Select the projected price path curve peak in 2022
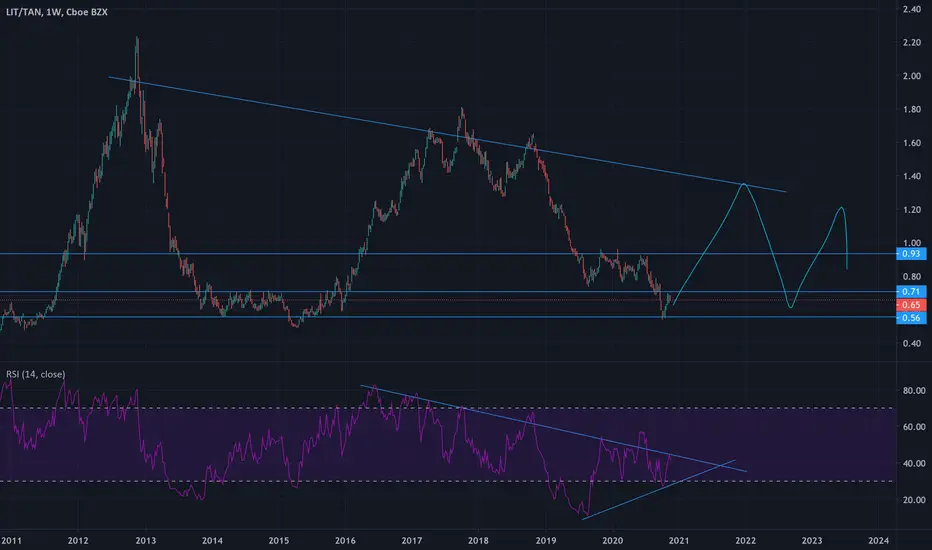This screenshot has width=932, height=550. click(744, 184)
